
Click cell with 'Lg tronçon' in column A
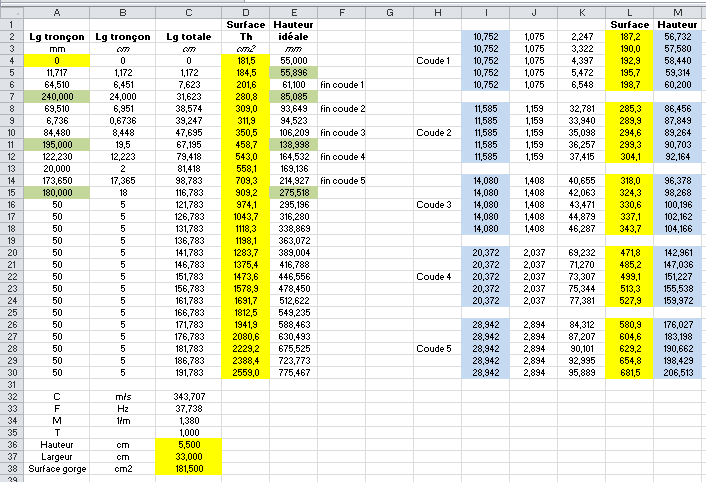pyautogui.click(x=57, y=36)
